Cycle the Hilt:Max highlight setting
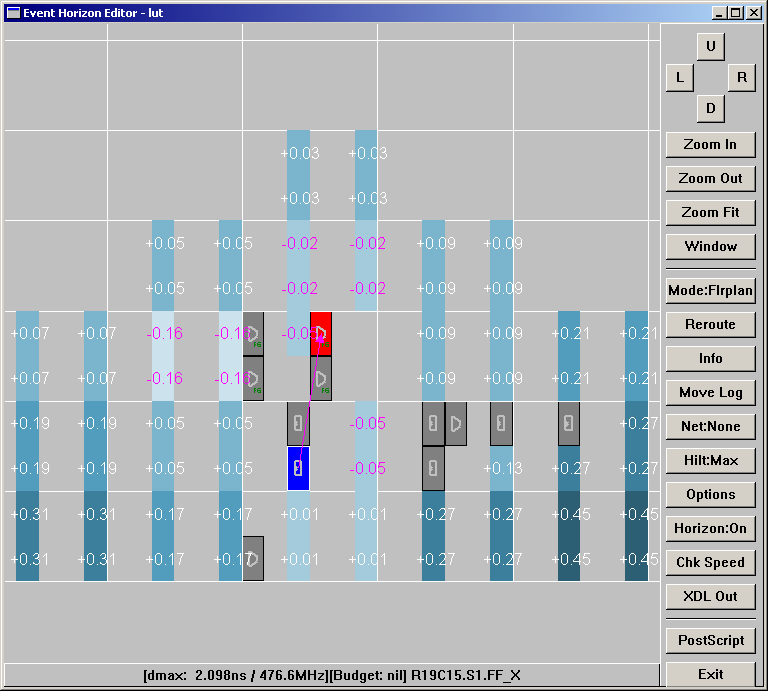Image resolution: width=768 pixels, height=691 pixels. 710,461
